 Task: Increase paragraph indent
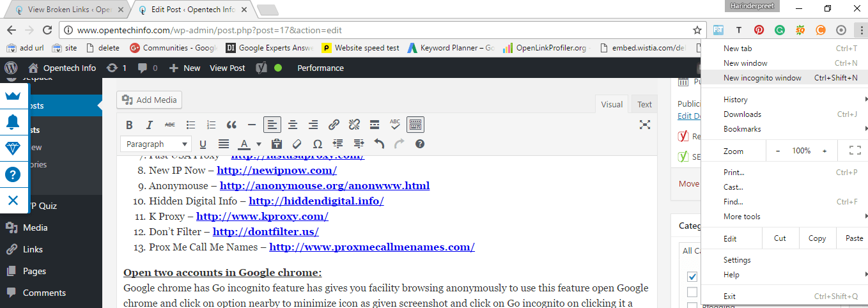359,144
